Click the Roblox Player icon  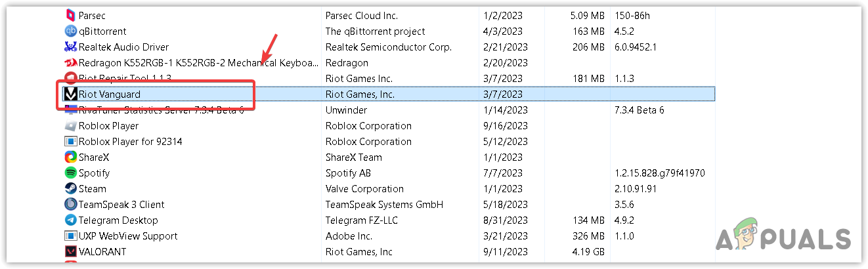point(70,125)
